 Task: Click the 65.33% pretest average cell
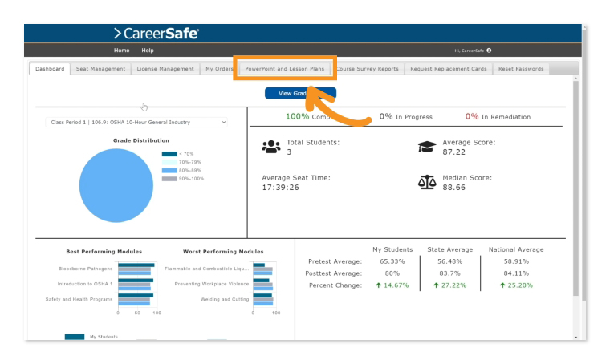(392, 262)
